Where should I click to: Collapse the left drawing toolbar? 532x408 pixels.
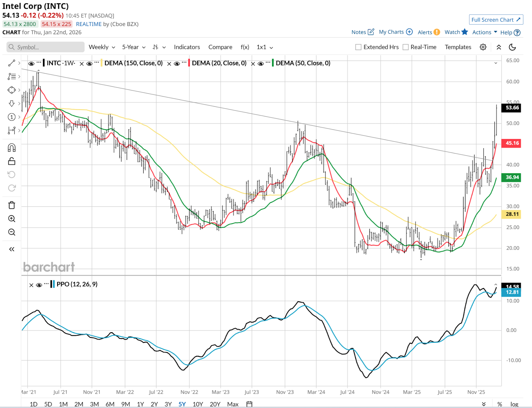(12, 249)
